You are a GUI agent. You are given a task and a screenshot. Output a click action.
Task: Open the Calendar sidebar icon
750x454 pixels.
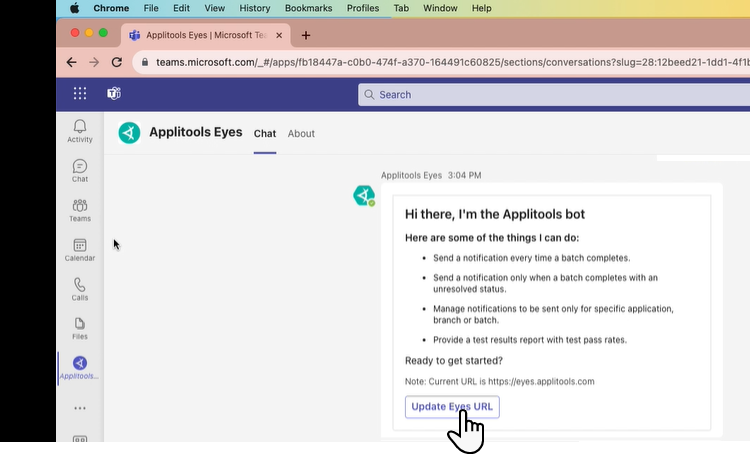80,249
